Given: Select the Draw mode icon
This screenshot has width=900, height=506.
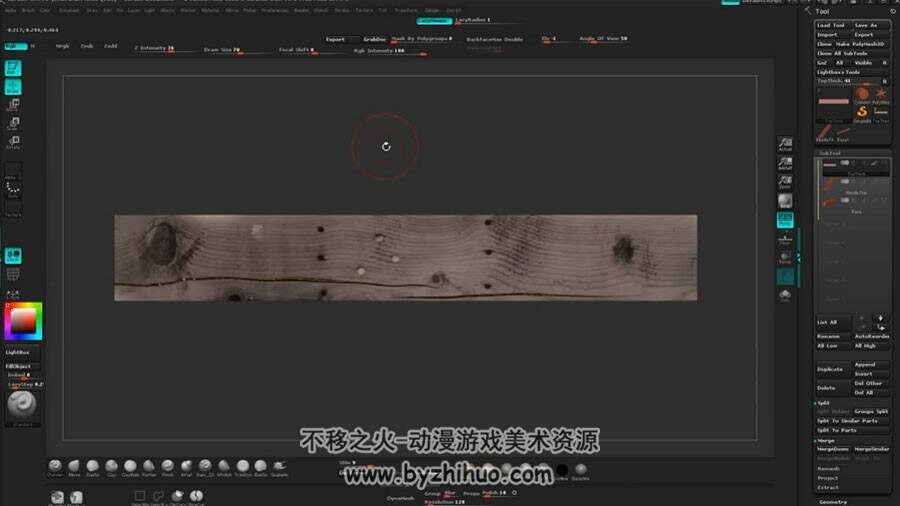Looking at the screenshot, I should tap(13, 87).
